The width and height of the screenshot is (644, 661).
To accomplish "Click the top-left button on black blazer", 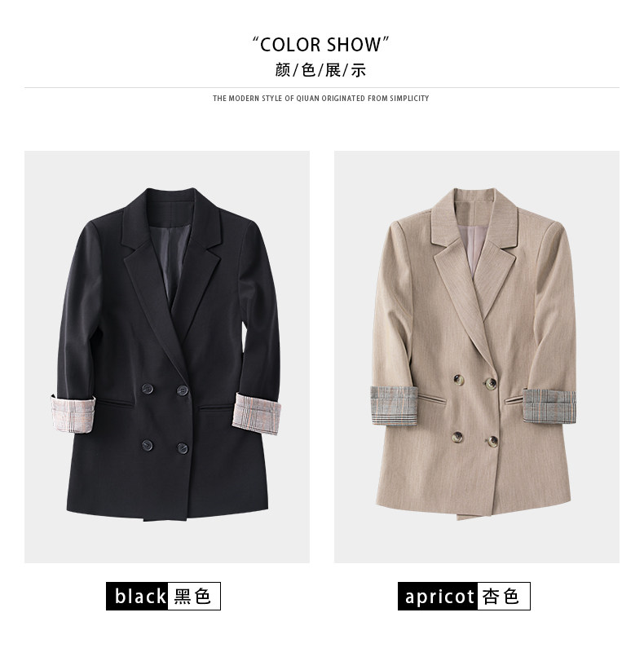I will [x=148, y=389].
